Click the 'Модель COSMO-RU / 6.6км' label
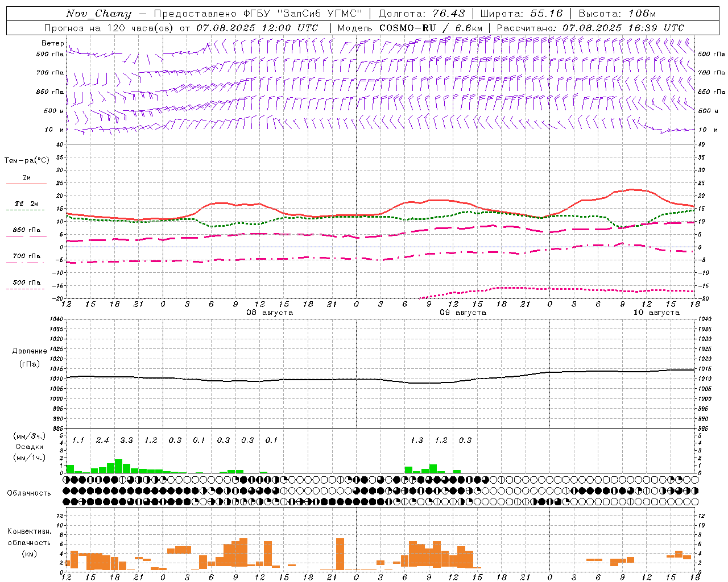 point(410,28)
